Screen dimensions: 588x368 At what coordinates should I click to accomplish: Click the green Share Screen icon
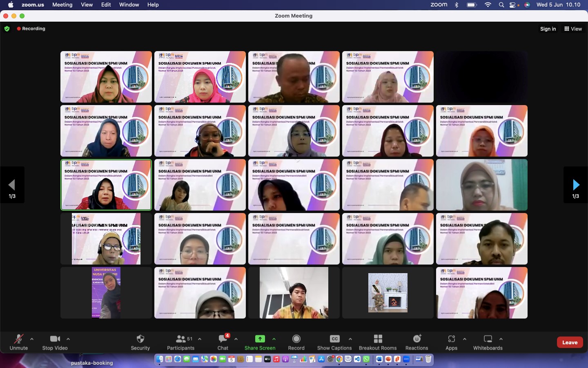pos(260,339)
